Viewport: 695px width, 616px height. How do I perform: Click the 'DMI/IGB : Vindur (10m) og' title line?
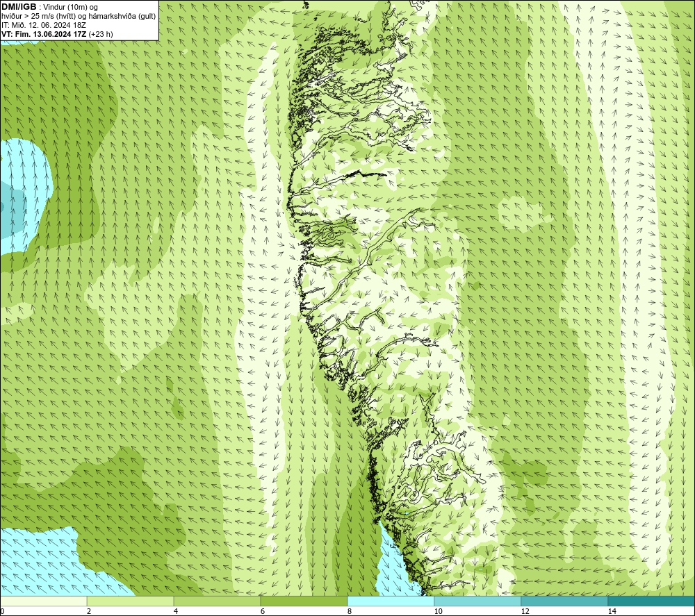tap(49, 7)
